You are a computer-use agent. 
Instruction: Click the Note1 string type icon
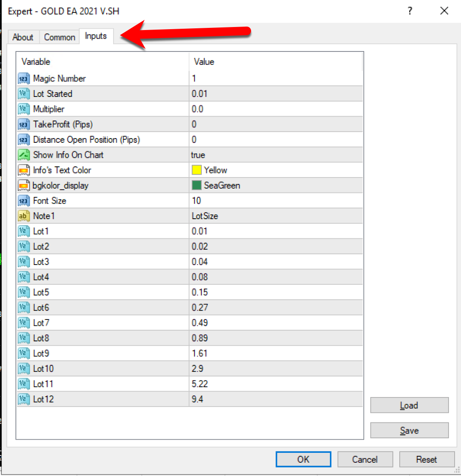point(24,216)
